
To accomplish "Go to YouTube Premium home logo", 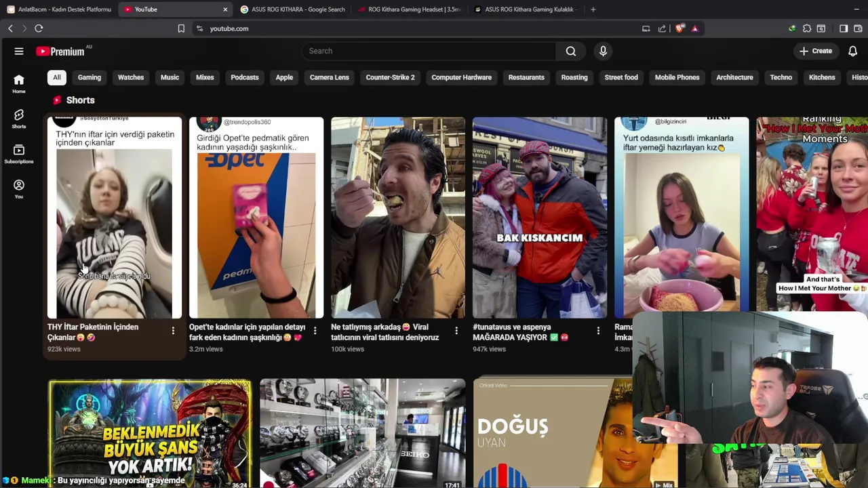I will (x=60, y=52).
